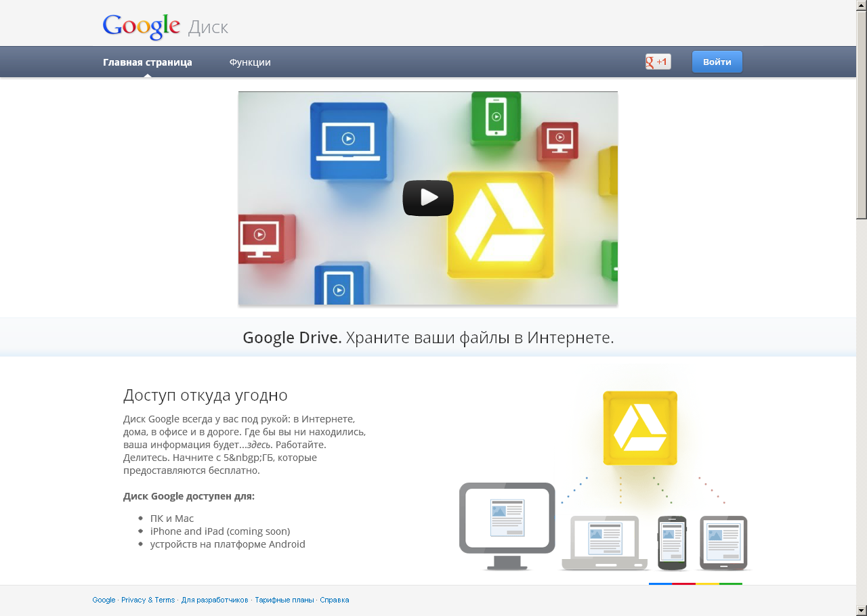Open the Тарифные планы footer link
867x616 pixels.
(x=284, y=600)
